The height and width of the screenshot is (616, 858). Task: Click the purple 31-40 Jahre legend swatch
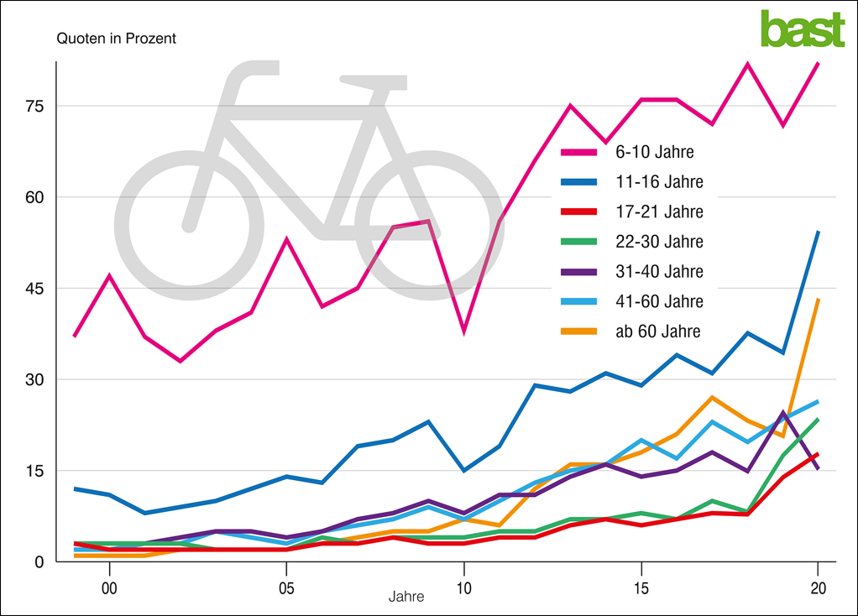[578, 271]
